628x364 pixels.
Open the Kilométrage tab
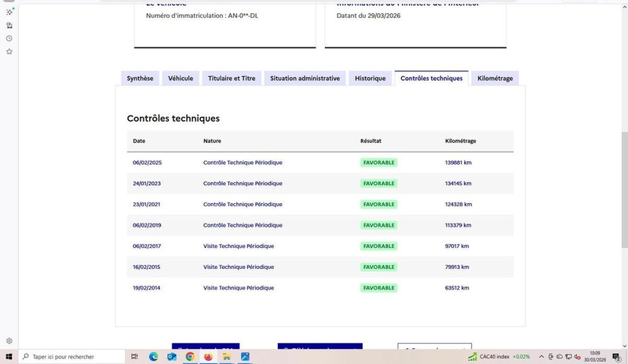tap(495, 78)
